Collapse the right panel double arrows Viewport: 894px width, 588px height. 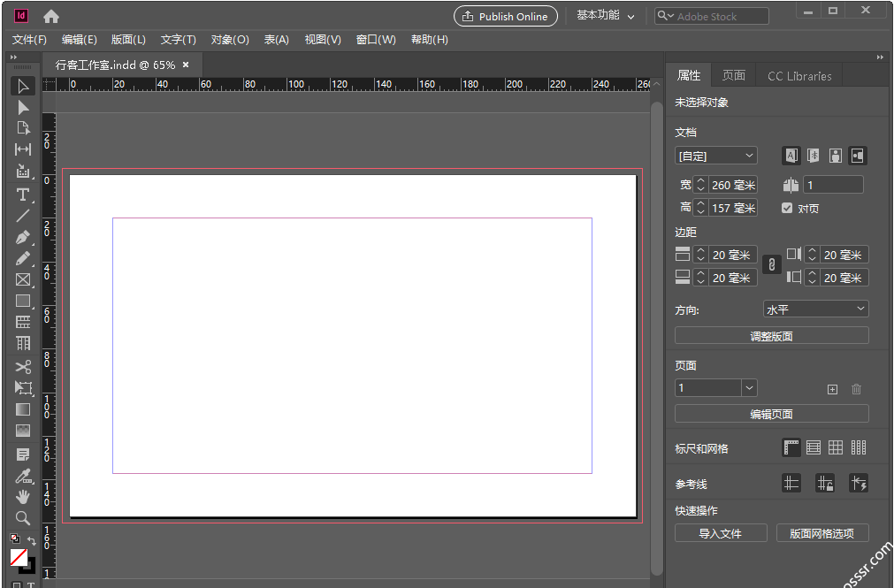point(881,57)
